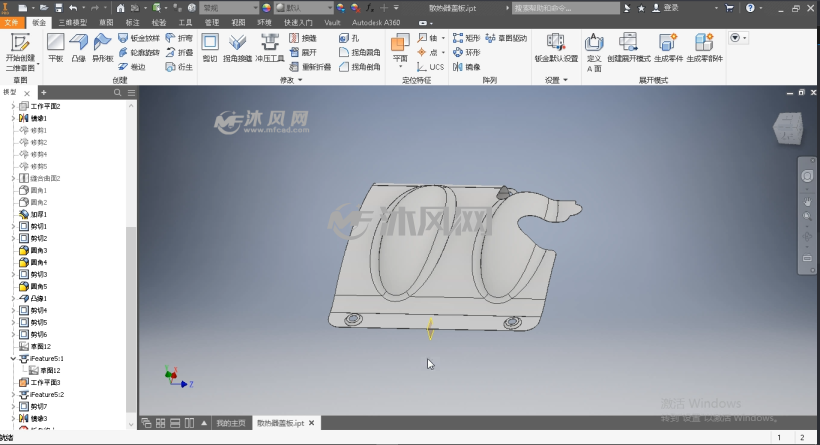820x445 pixels.
Task: Click the Undo arrow in quick access toolbar
Action: pyautogui.click(x=73, y=8)
